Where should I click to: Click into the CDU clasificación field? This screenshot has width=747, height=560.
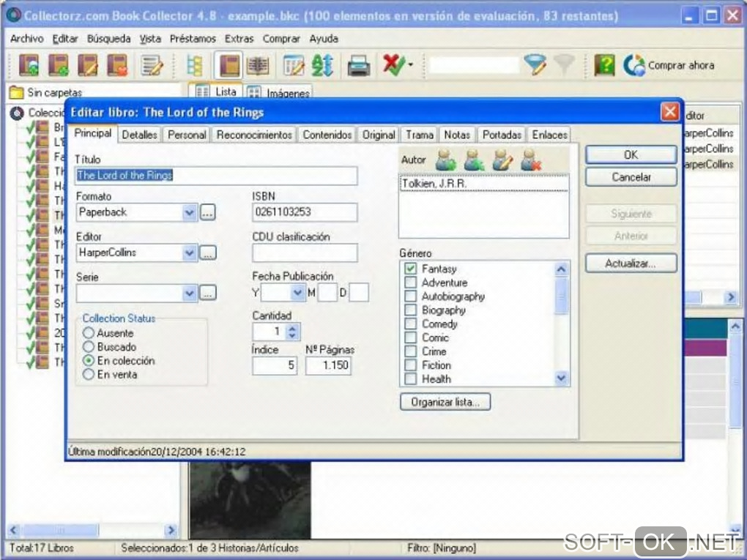305,253
